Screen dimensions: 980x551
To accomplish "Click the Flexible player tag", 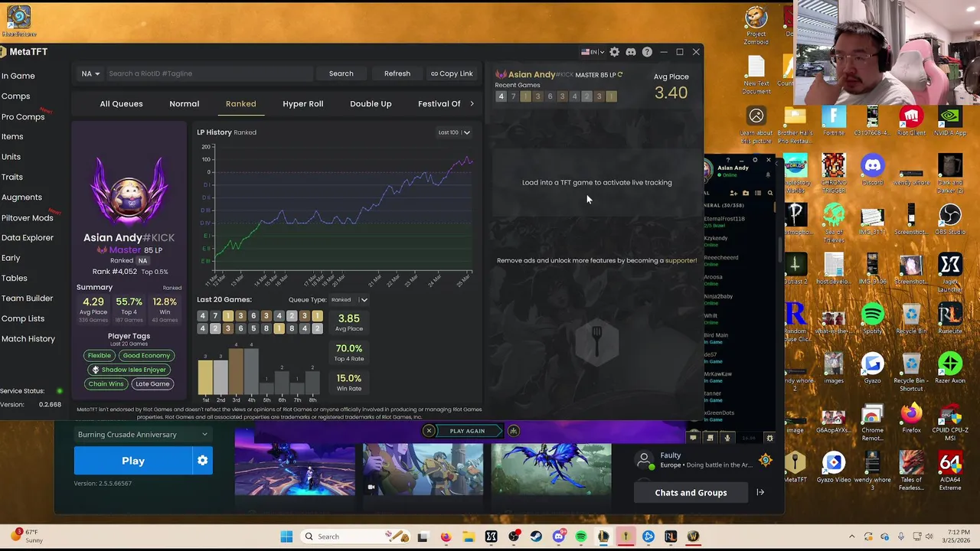I will pyautogui.click(x=99, y=355).
